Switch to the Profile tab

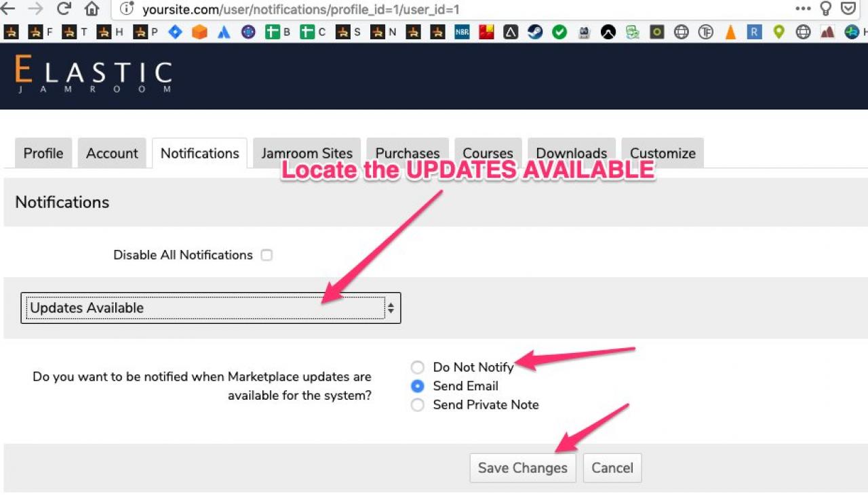tap(43, 153)
